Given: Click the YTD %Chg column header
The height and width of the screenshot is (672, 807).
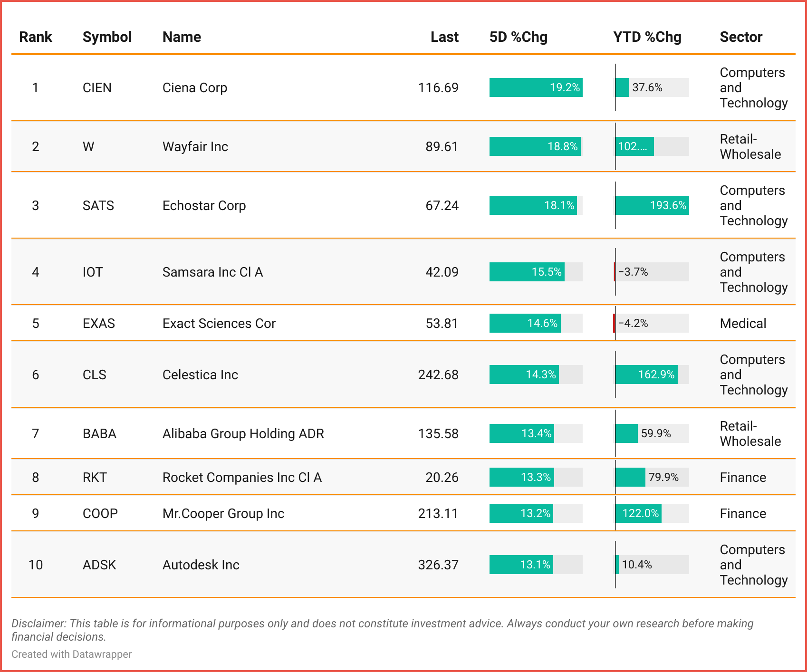Looking at the screenshot, I should pyautogui.click(x=647, y=37).
